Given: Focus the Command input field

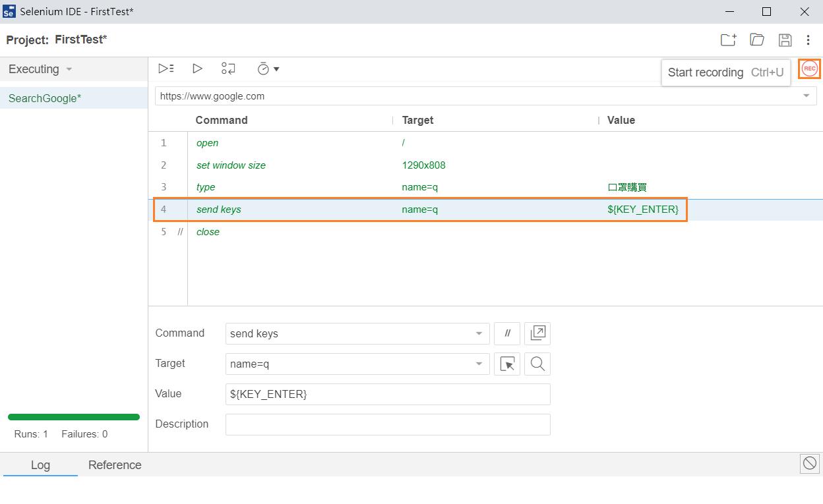Looking at the screenshot, I should (357, 333).
